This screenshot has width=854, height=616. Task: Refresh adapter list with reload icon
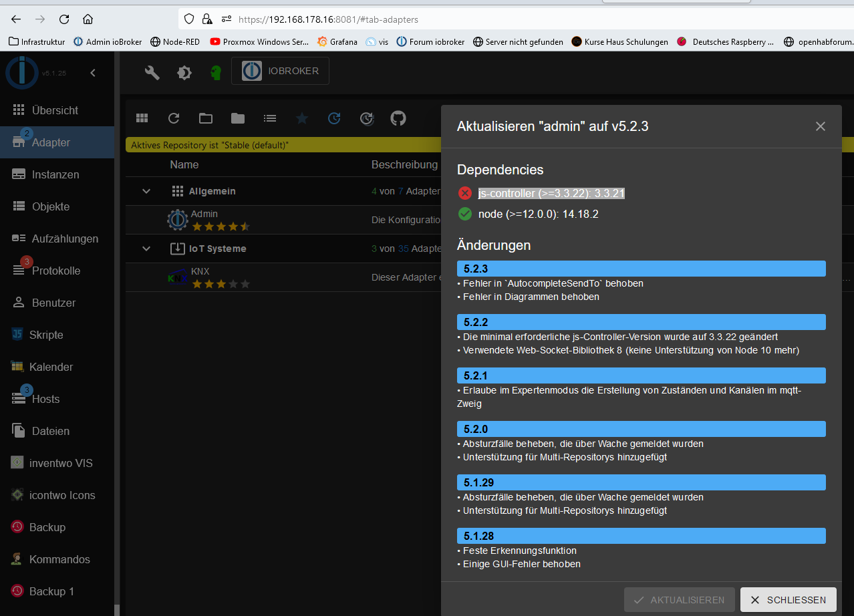[x=174, y=118]
